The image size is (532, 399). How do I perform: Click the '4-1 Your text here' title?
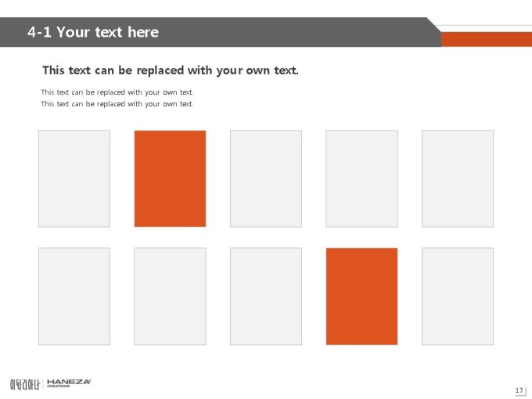click(93, 32)
